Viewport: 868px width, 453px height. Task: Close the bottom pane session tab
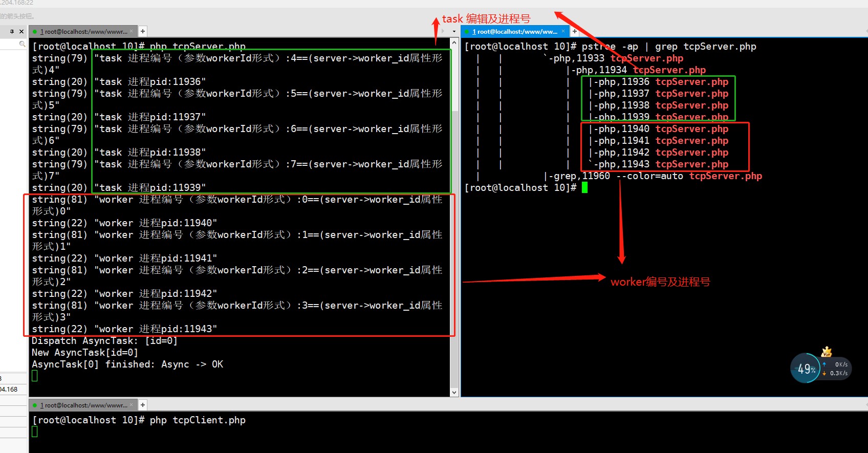tap(132, 404)
